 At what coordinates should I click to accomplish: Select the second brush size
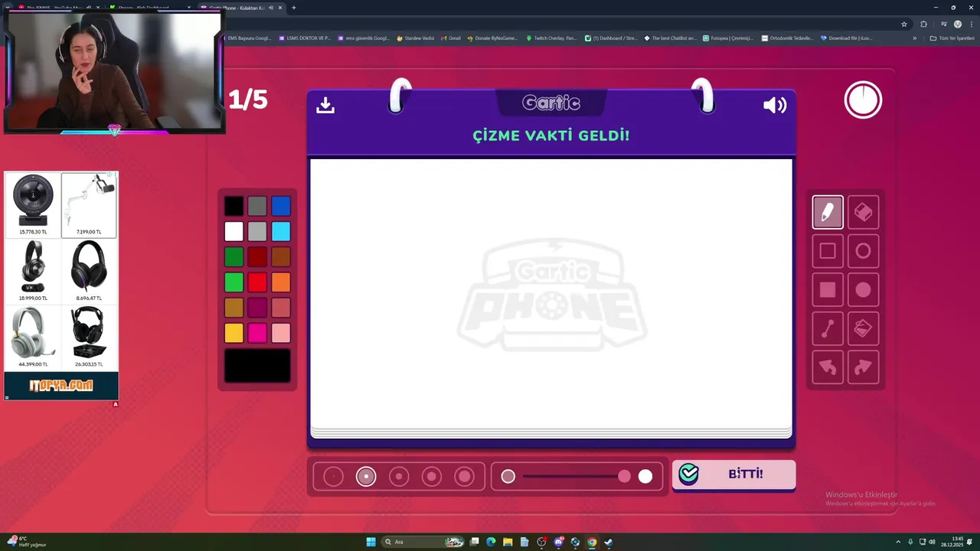pyautogui.click(x=366, y=477)
